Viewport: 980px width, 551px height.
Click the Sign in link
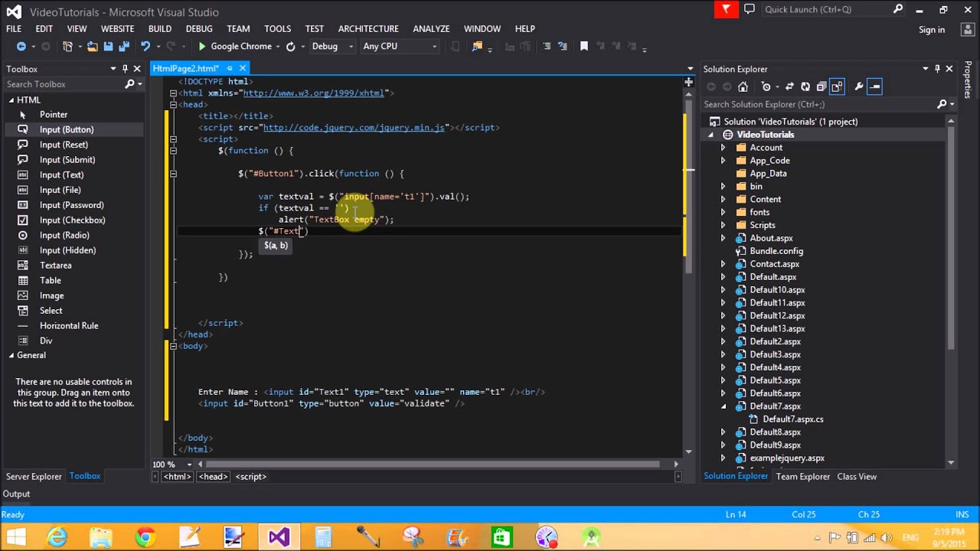pos(931,30)
